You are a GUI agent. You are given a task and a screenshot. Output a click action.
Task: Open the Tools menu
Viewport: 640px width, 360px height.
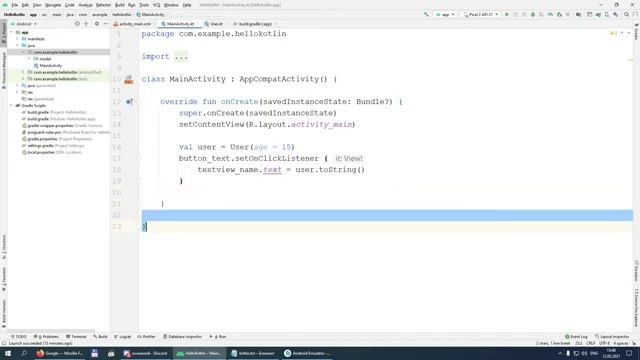(144, 5)
